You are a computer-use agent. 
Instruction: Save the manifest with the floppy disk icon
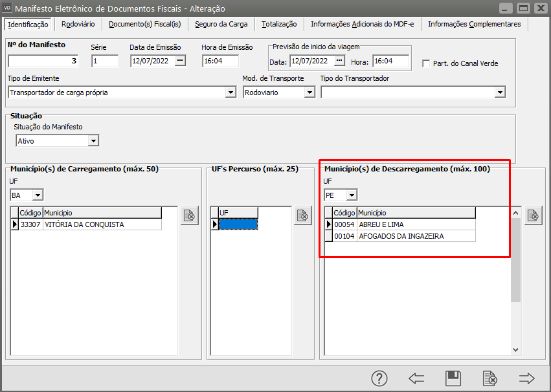coord(453,378)
